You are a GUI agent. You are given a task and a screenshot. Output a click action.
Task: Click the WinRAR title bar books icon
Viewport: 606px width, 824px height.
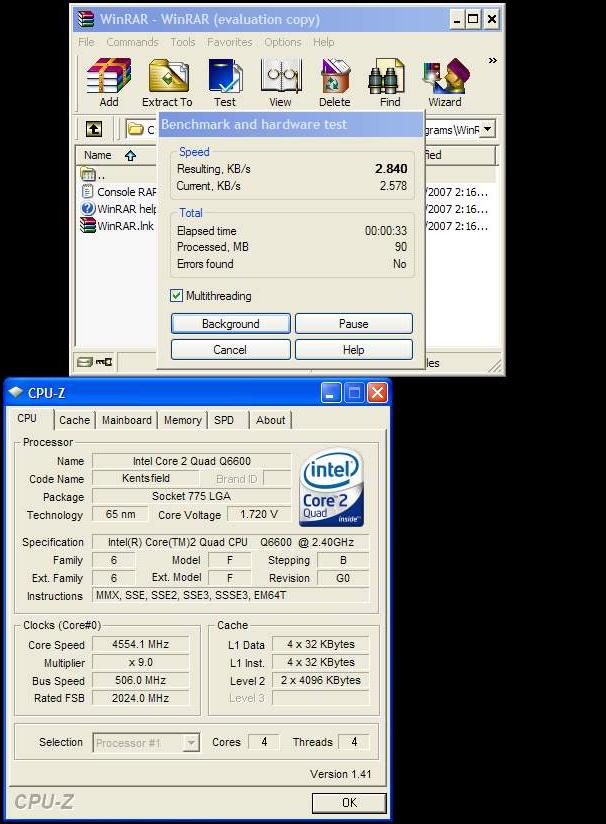[x=86, y=19]
